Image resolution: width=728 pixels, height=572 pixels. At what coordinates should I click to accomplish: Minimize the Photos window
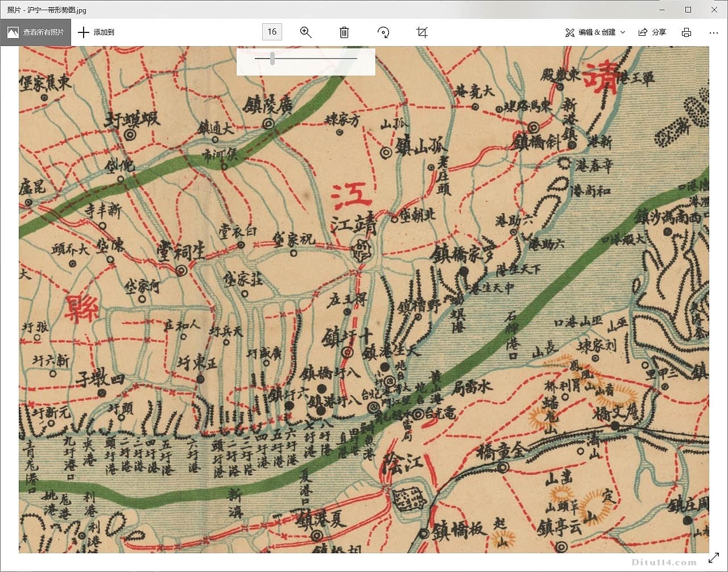coord(661,10)
